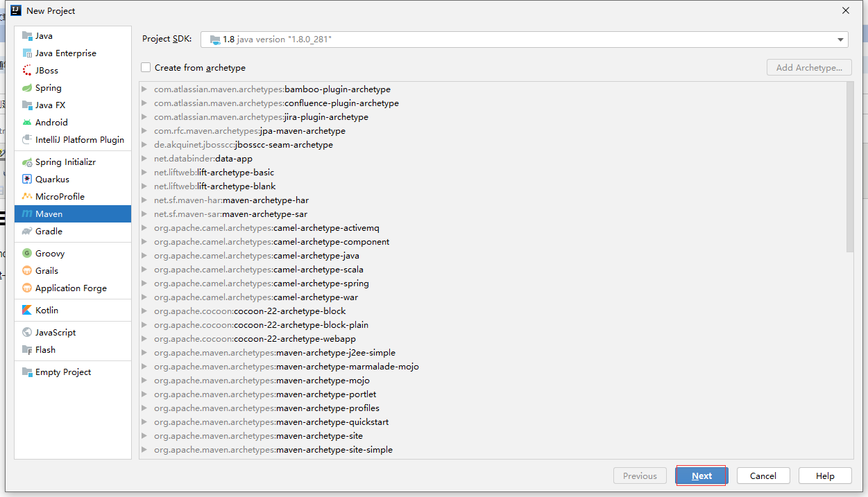868x497 pixels.
Task: Select camel-archetype-war row
Action: pos(492,297)
